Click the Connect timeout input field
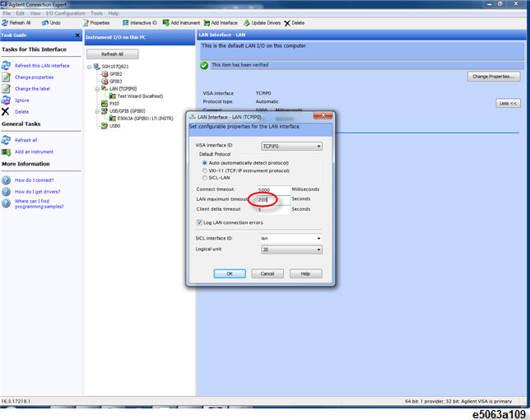This screenshot has width=530, height=420. (x=273, y=189)
